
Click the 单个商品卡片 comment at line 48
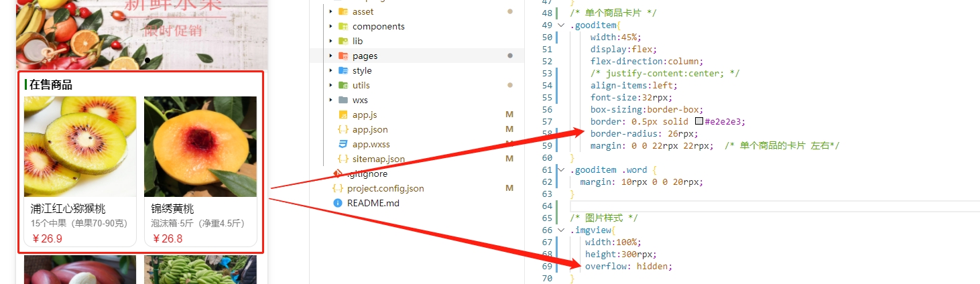(x=614, y=13)
